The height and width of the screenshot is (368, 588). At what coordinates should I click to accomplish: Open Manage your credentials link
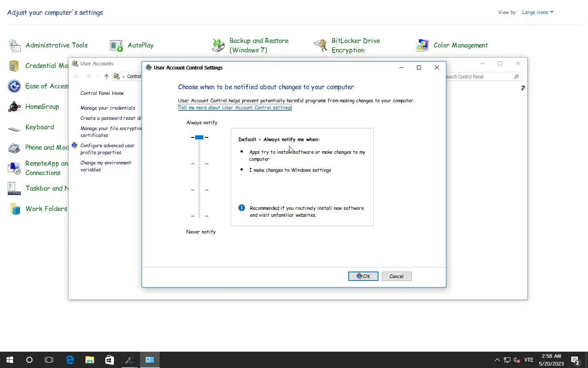tap(108, 108)
